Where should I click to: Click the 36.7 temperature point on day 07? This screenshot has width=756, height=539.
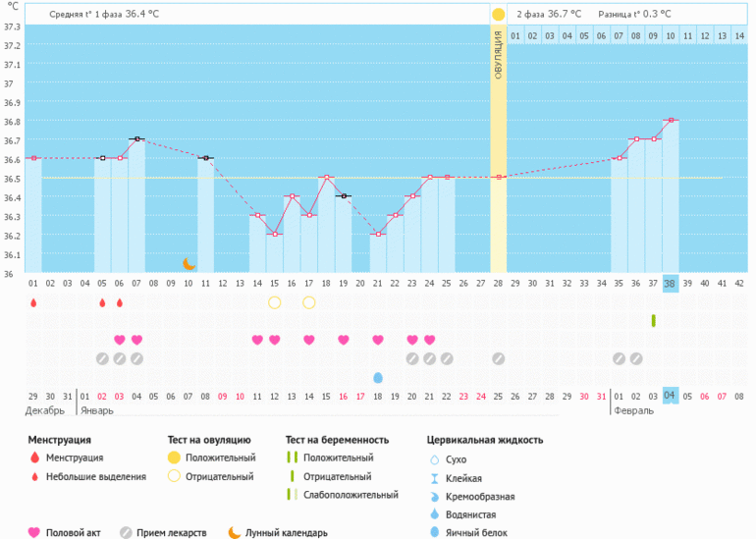coord(136,138)
